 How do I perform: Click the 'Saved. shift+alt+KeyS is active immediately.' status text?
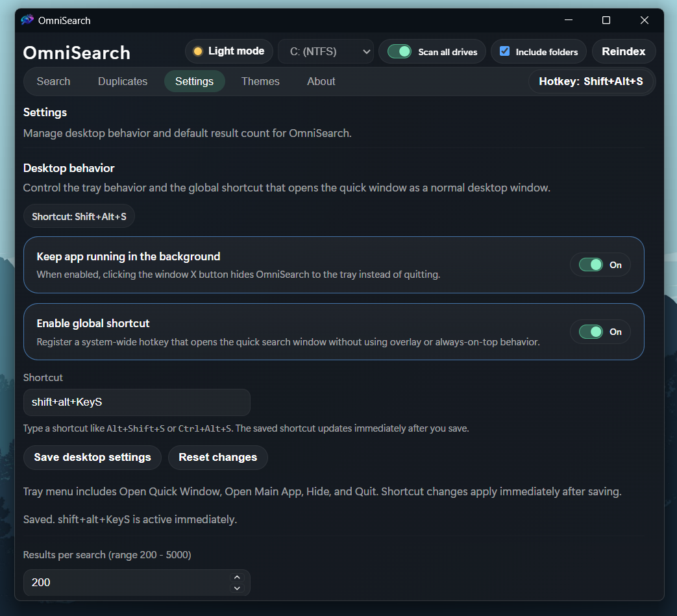(130, 519)
